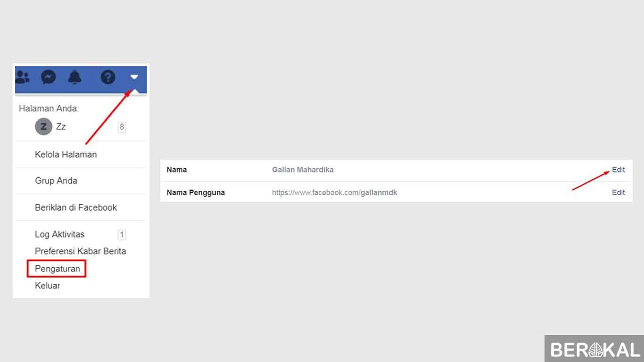This screenshot has height=362, width=644.
Task: Click the Halaman Anda heading
Action: (x=49, y=109)
